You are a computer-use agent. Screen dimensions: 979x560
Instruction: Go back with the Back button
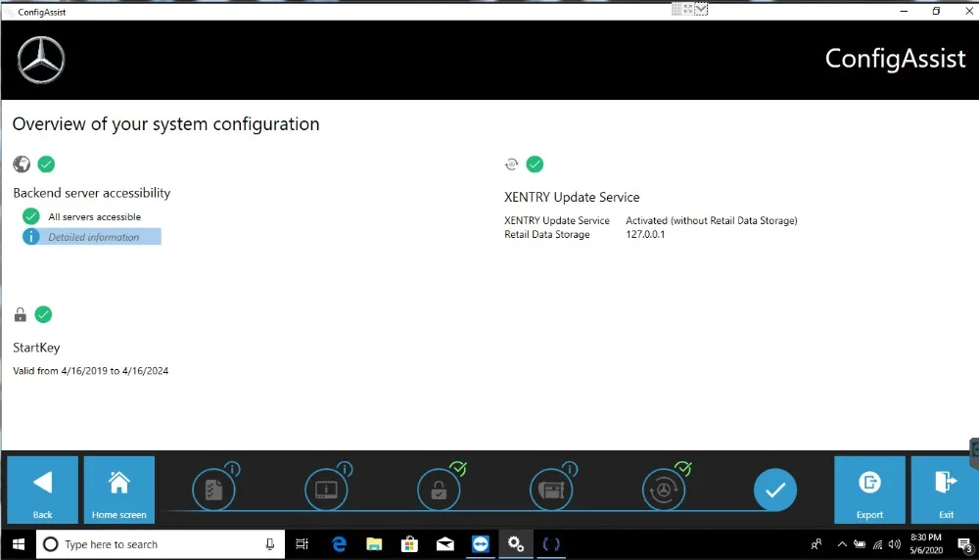click(x=42, y=490)
